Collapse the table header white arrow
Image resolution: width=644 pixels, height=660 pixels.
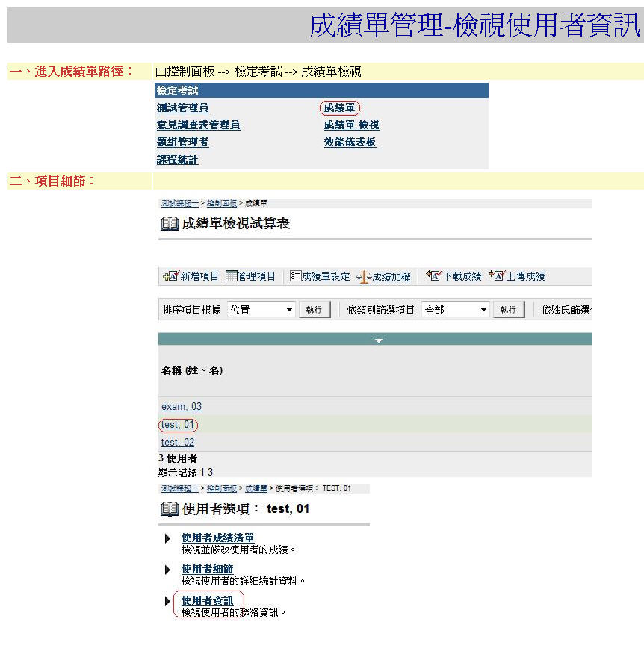379,340
